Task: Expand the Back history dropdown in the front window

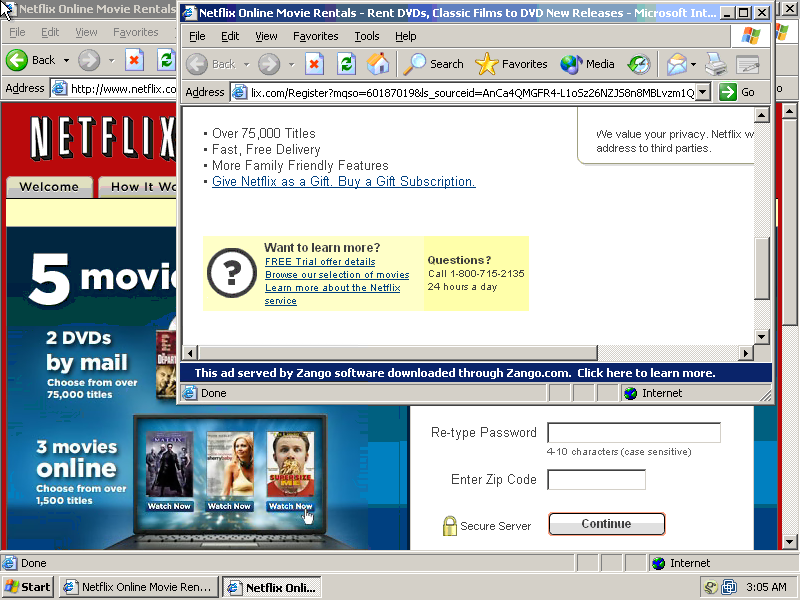Action: pos(246,64)
